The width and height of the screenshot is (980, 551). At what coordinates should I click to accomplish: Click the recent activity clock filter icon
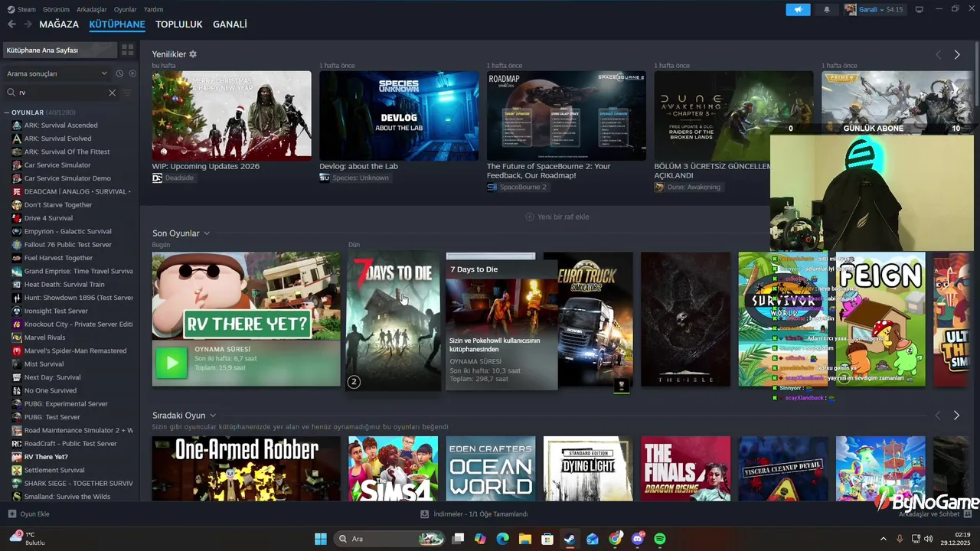(x=119, y=73)
